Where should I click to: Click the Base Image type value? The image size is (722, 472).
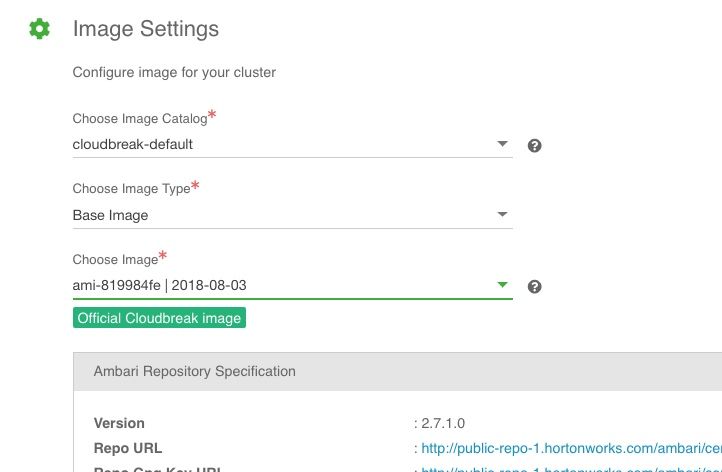click(x=110, y=215)
